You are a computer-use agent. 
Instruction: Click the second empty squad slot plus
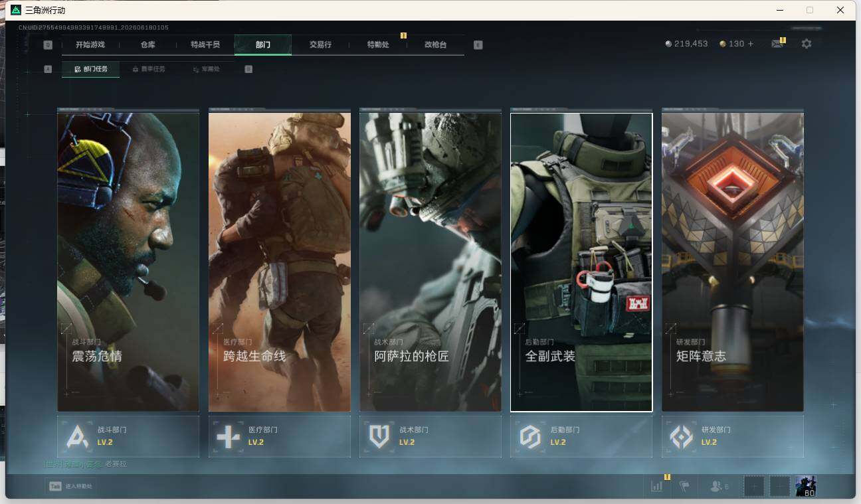point(780,486)
